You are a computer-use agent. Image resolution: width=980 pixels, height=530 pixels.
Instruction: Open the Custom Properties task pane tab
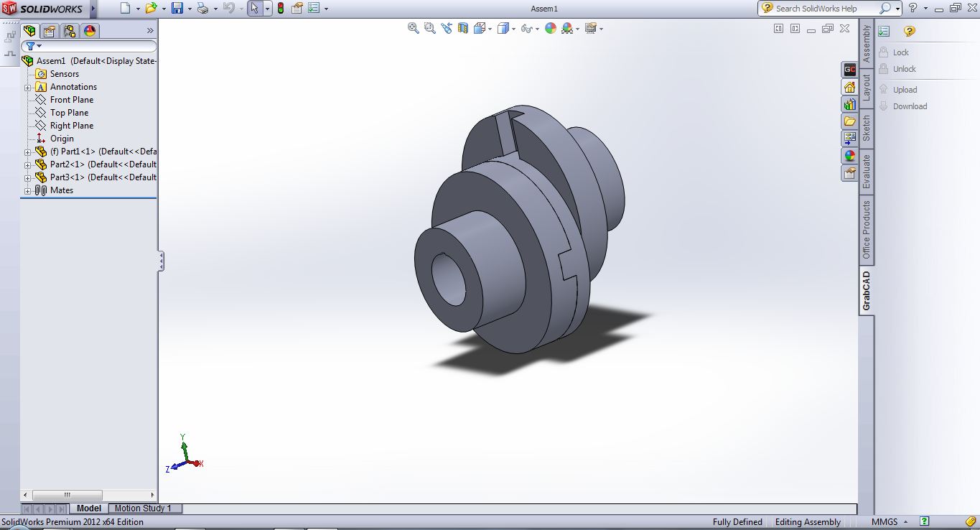[x=850, y=173]
